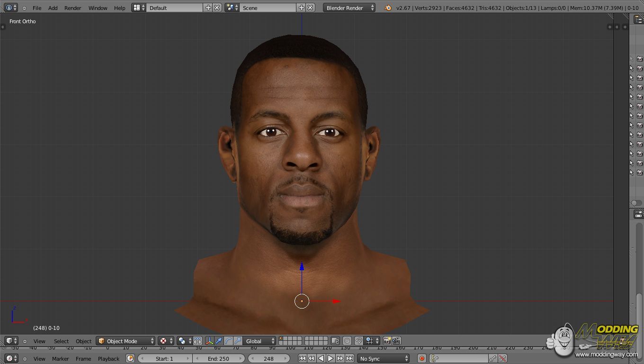Click the delete keyframe crossed-key icon
Viewport: 644px width, 364px height.
503,359
